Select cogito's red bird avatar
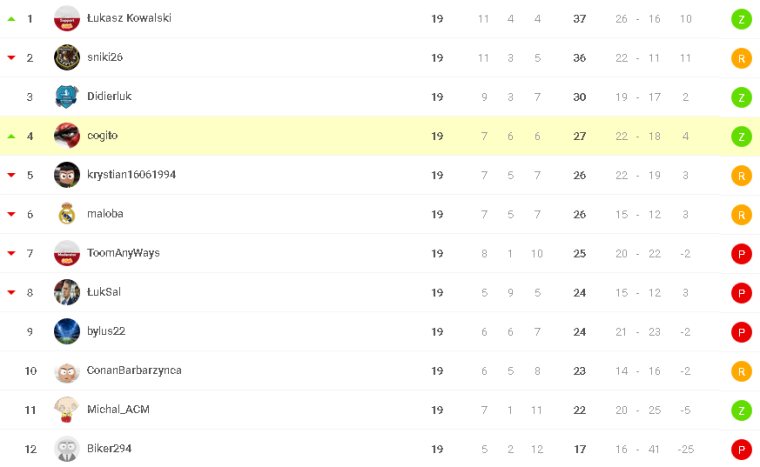The height and width of the screenshot is (467, 760). (67, 135)
